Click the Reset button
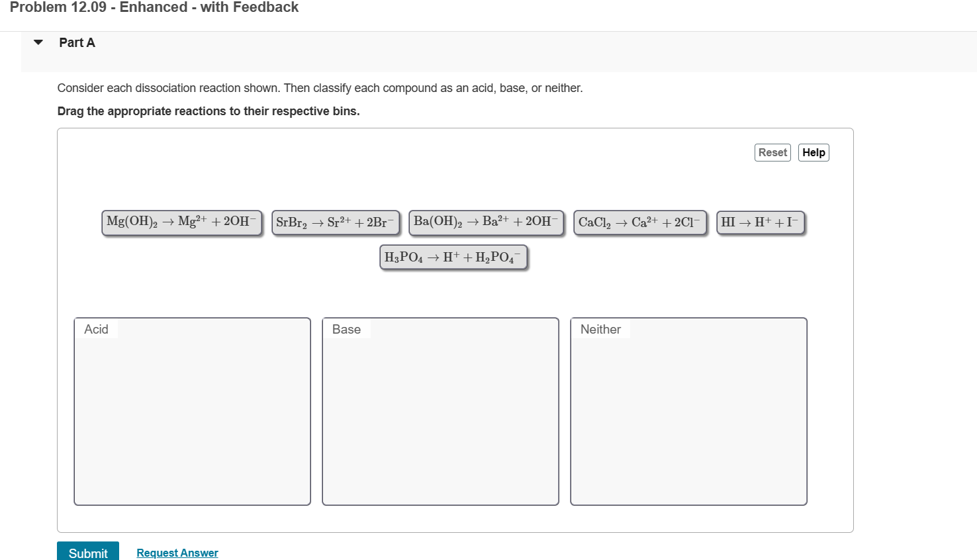 (x=772, y=152)
